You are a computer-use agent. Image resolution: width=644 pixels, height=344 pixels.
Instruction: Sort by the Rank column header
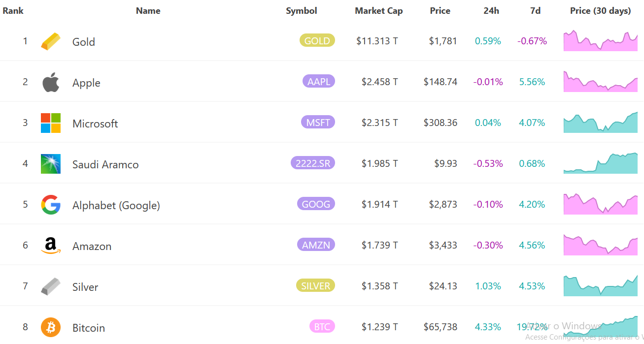point(13,11)
